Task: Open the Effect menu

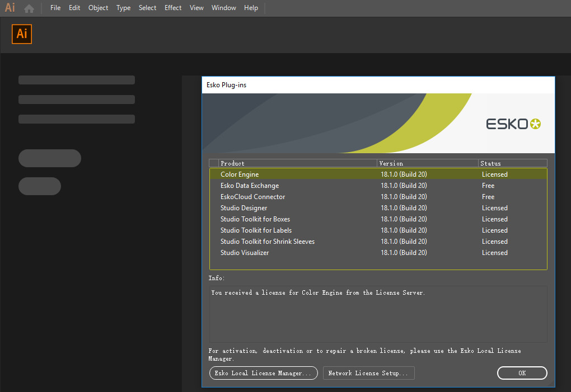Action: pos(173,8)
